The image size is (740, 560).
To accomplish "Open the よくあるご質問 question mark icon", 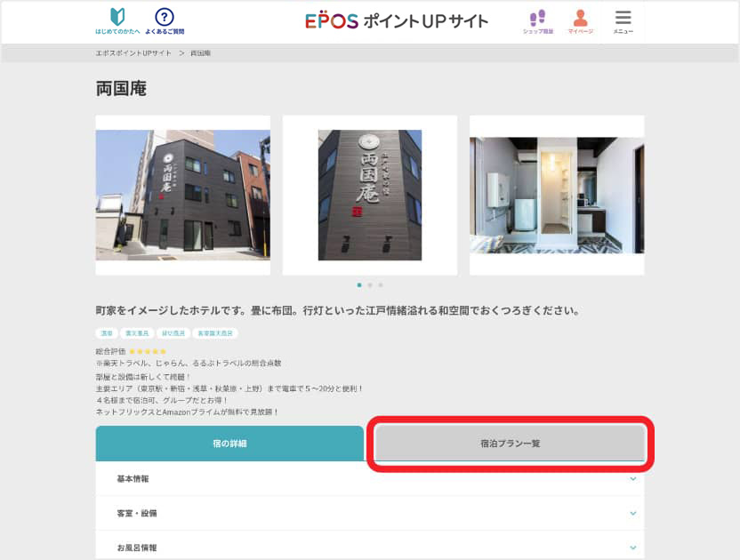I will click(x=165, y=19).
